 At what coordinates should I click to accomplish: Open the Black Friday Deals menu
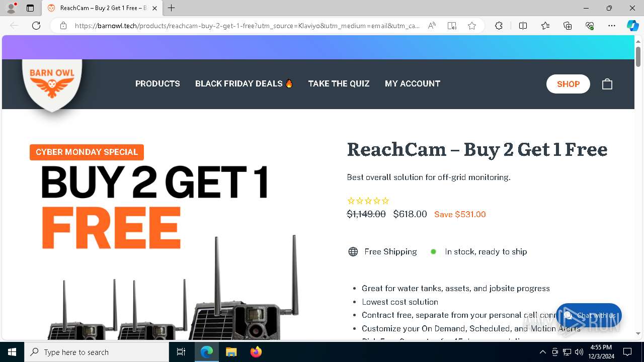(x=244, y=83)
